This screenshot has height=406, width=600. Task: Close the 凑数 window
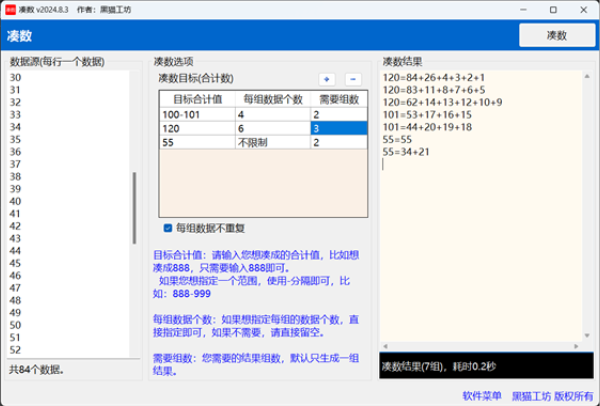pyautogui.click(x=584, y=10)
